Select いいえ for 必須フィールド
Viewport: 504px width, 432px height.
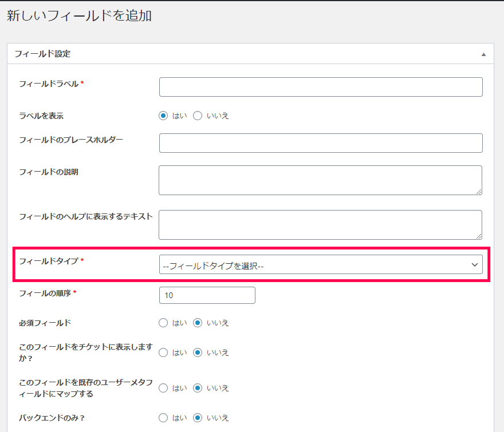(x=198, y=323)
